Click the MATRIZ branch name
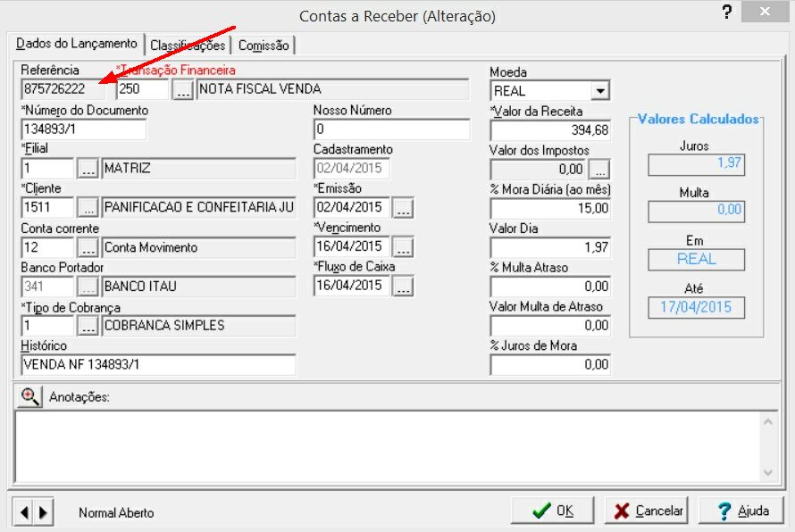 pos(198,168)
